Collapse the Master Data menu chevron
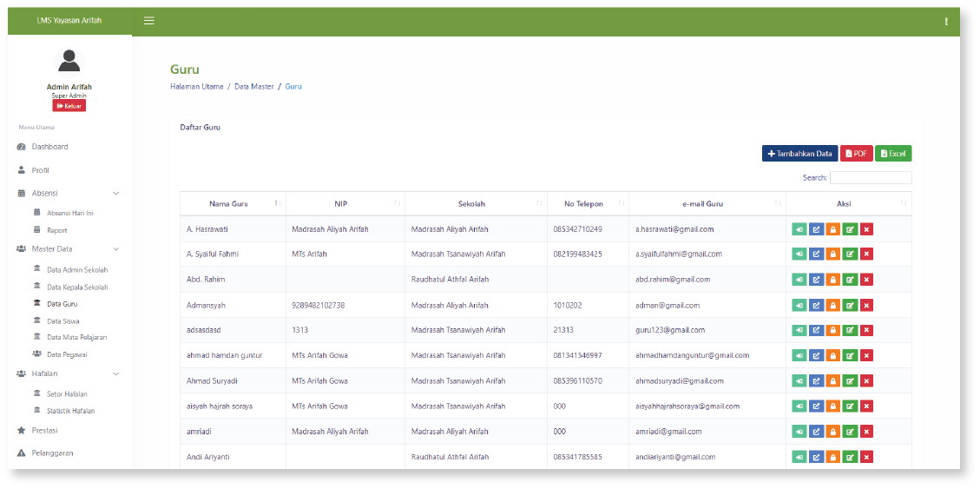Screen dimensions: 980x489 115,249
